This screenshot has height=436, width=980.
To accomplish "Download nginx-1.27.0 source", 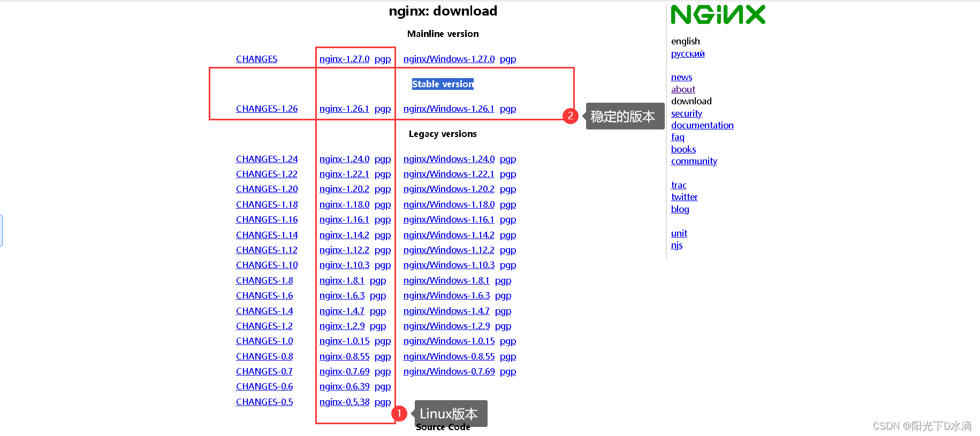I will pos(344,59).
